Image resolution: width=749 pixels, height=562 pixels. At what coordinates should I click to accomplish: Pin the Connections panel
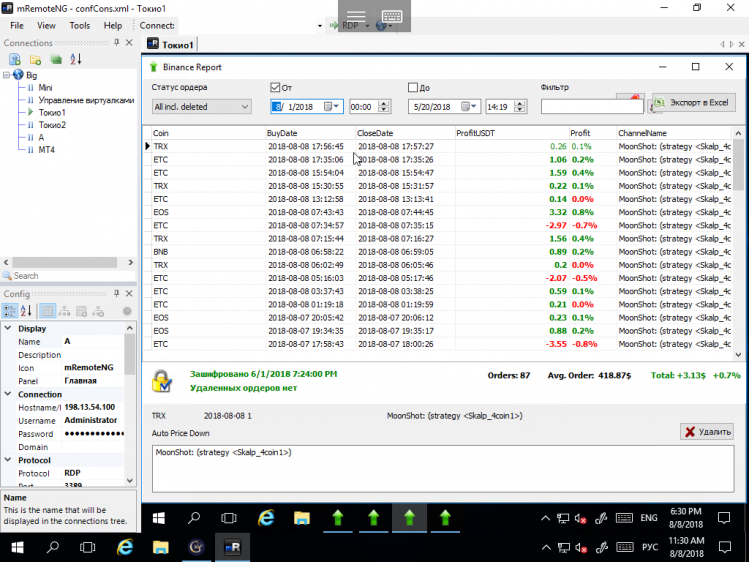117,42
